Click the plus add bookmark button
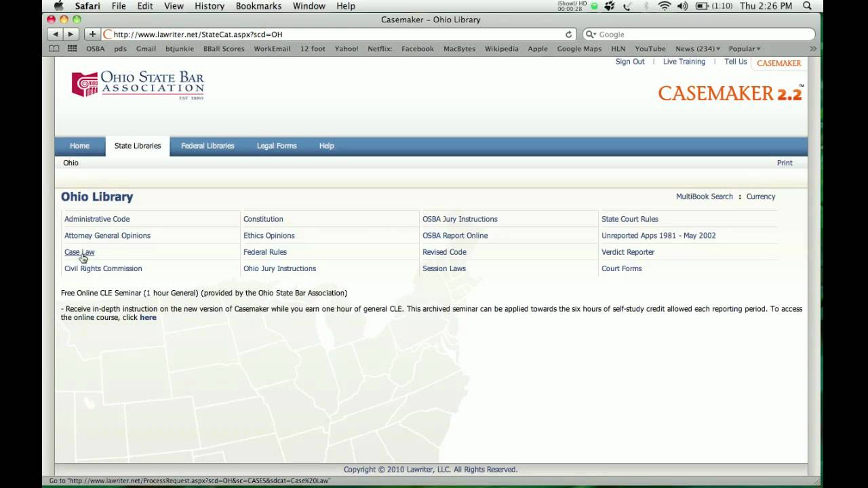This screenshot has height=488, width=868. [92, 34]
